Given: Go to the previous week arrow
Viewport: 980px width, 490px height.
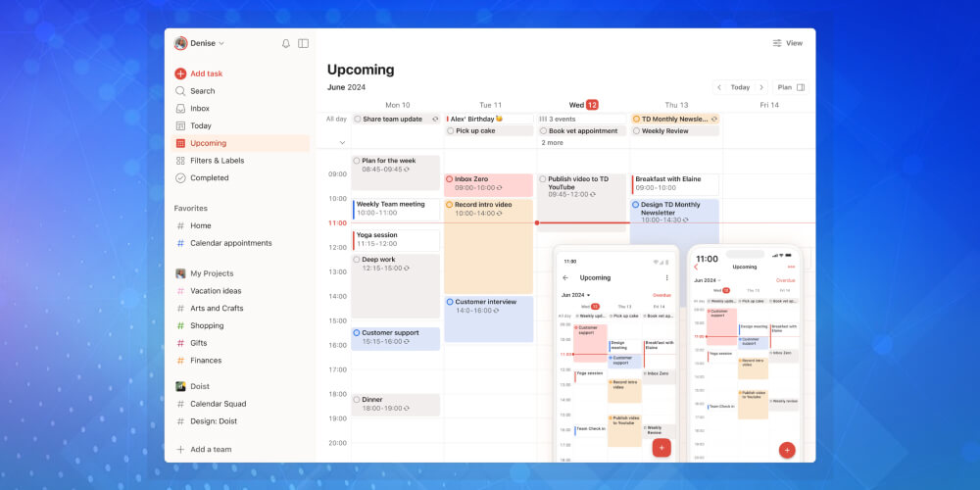Looking at the screenshot, I should pos(719,87).
